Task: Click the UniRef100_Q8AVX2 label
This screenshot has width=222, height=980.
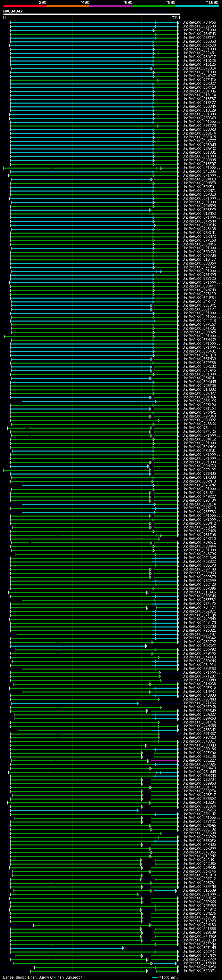Action: [199, 148]
